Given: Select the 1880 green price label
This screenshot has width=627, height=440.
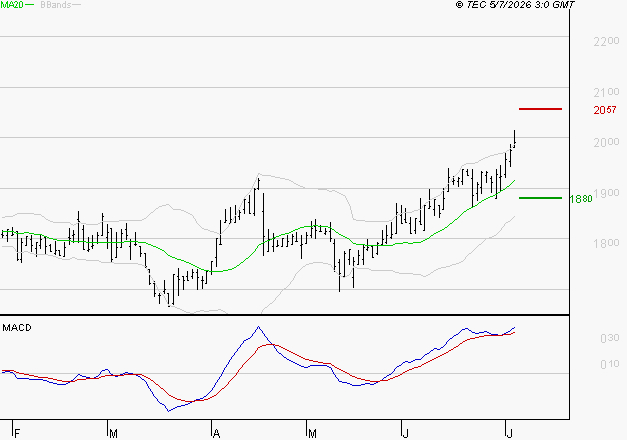Looking at the screenshot, I should (x=581, y=199).
